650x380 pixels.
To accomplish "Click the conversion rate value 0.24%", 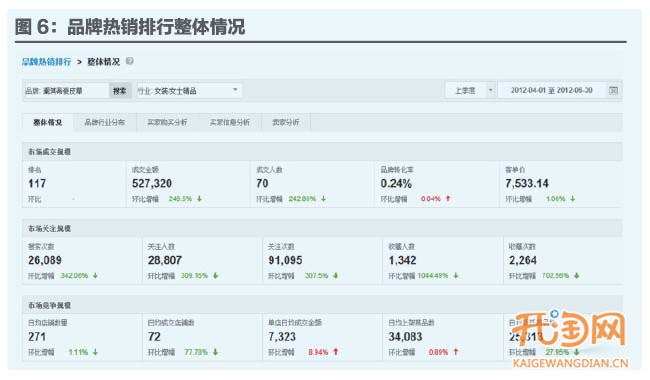I will [396, 184].
